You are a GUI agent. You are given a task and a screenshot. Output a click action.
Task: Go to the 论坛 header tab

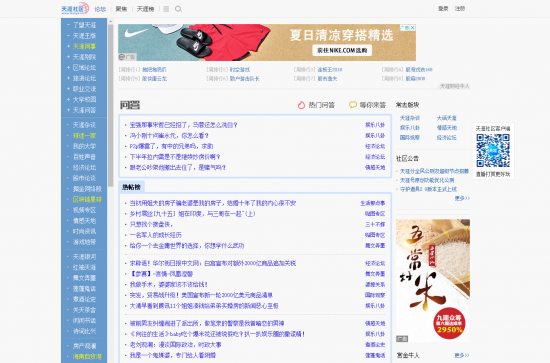point(100,9)
